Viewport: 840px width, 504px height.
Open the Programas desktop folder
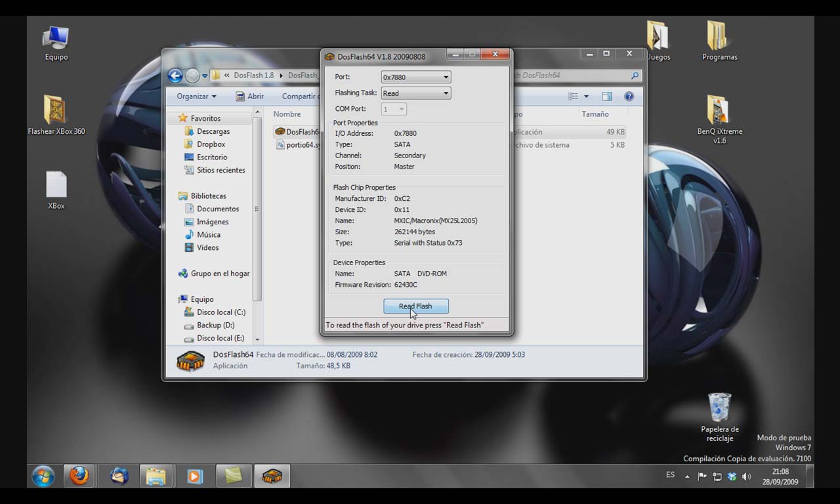719,41
